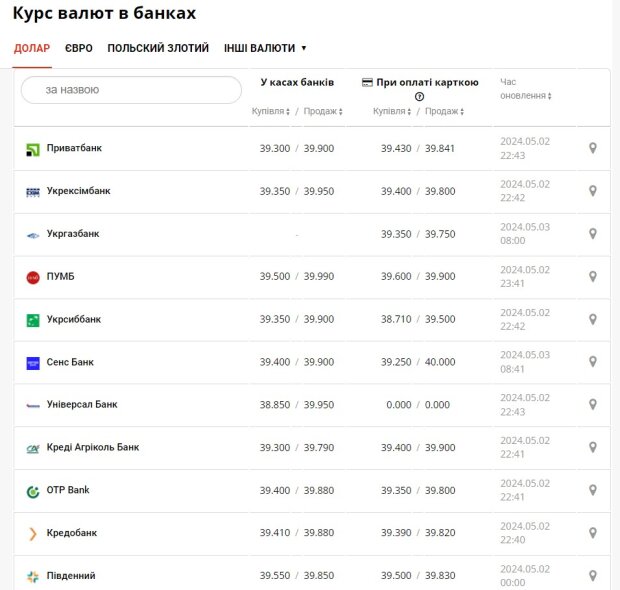Sort by cash desk Продаж rate
The image size is (620, 590).
(323, 111)
